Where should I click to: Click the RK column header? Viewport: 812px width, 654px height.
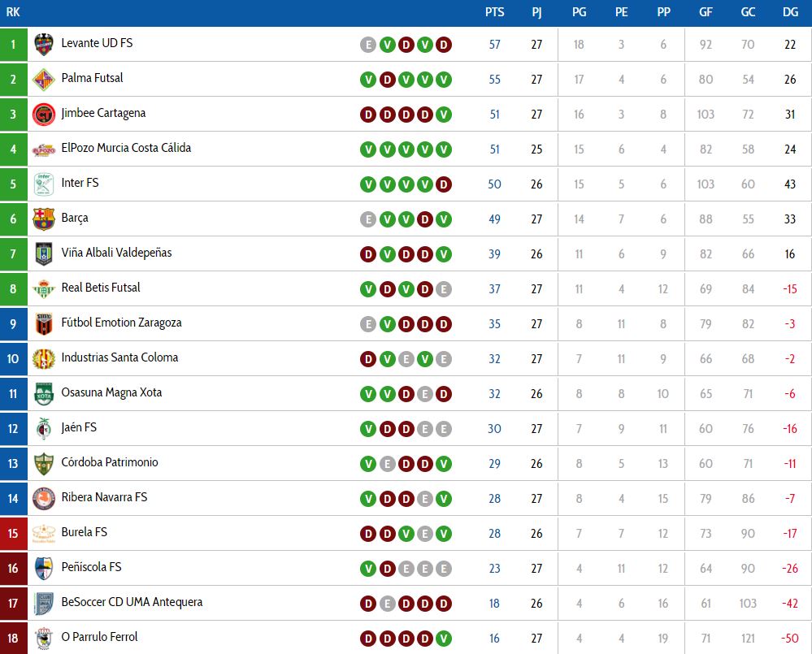tap(13, 12)
